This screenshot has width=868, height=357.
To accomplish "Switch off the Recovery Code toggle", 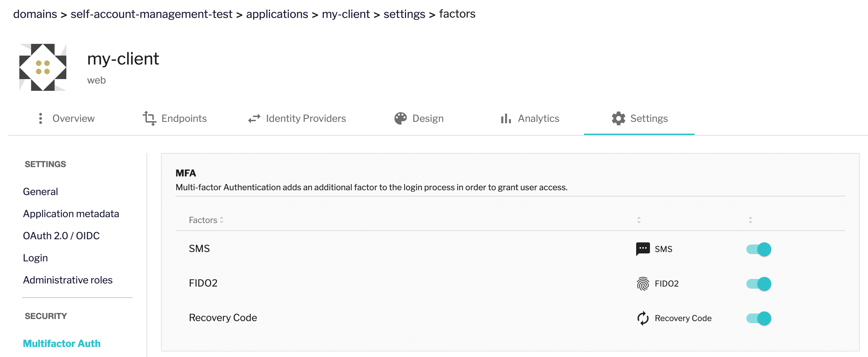I will [x=759, y=318].
